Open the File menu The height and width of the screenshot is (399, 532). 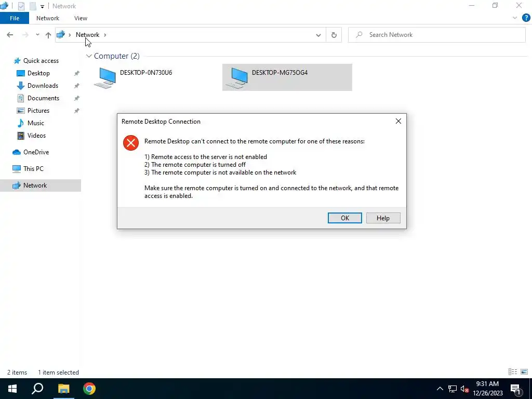pyautogui.click(x=14, y=18)
